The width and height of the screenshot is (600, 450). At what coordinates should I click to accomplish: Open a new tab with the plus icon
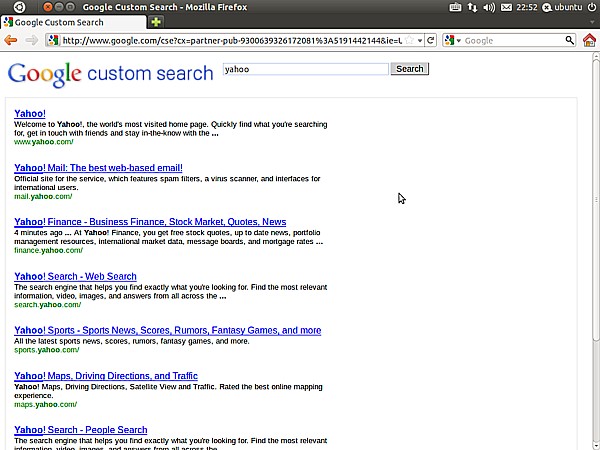click(x=156, y=22)
